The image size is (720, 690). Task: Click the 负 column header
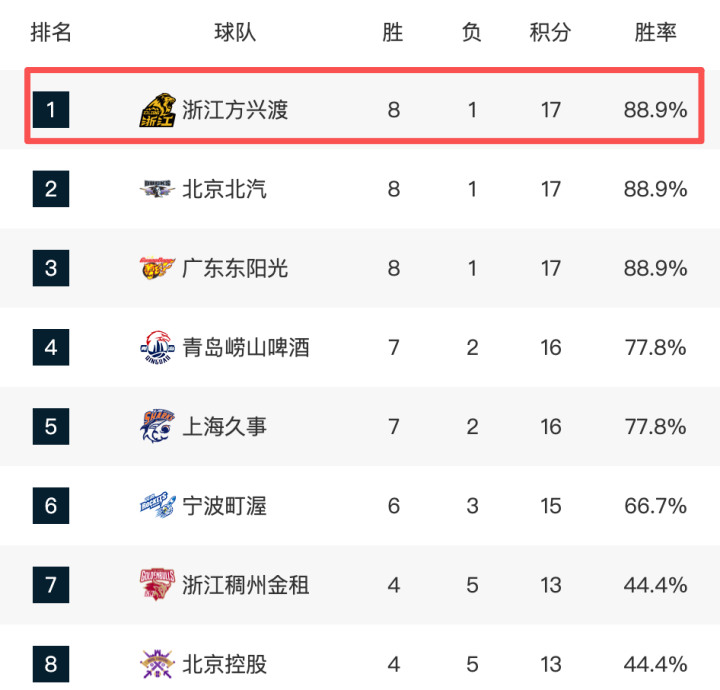pos(472,32)
